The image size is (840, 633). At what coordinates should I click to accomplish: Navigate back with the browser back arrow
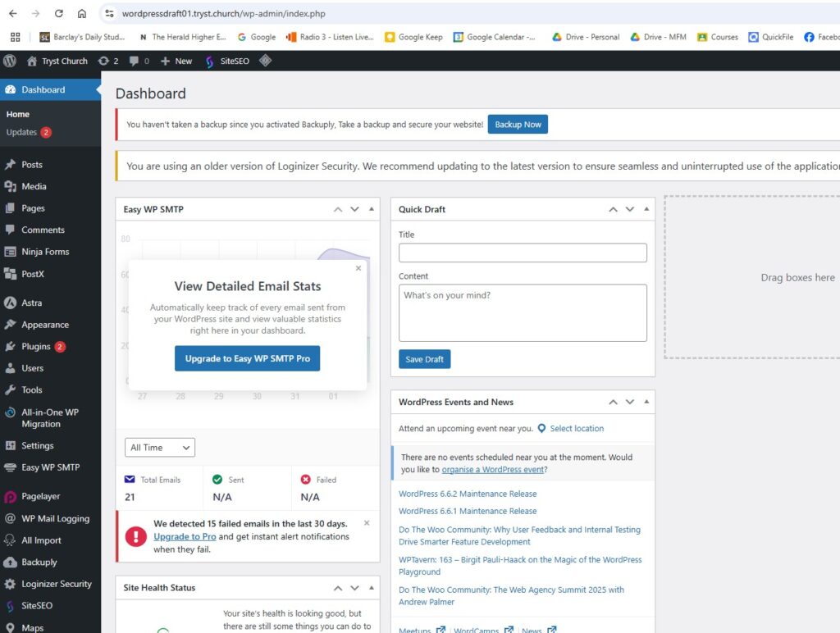coord(13,13)
